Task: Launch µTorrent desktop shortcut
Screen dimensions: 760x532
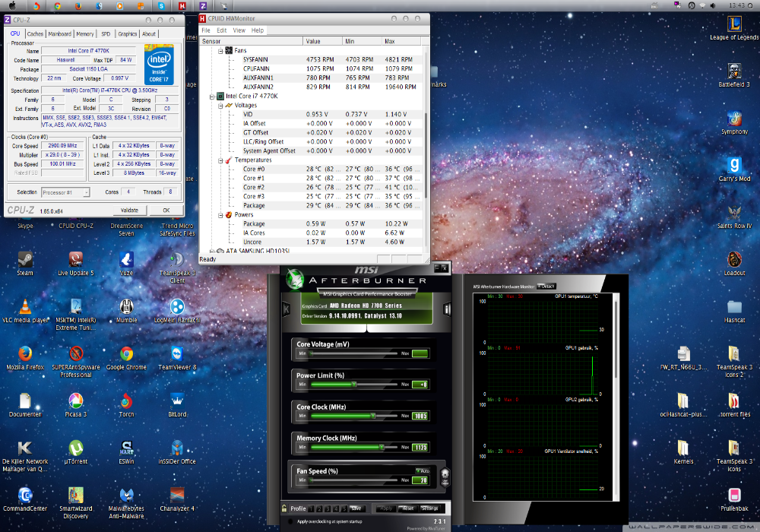Action: point(75,451)
